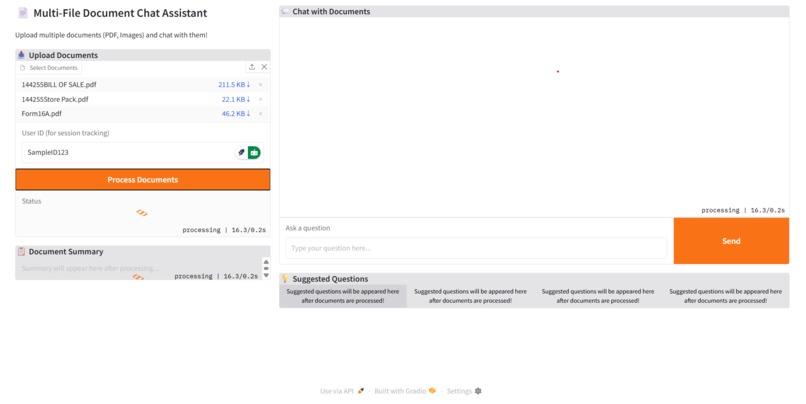Click the Send button
The height and width of the screenshot is (404, 806).
(x=731, y=241)
